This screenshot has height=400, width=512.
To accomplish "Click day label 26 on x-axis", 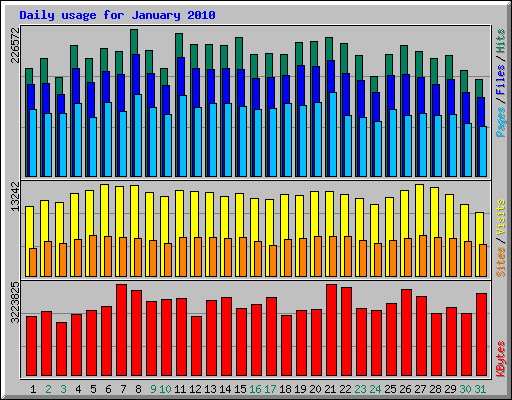I will click(x=405, y=389).
